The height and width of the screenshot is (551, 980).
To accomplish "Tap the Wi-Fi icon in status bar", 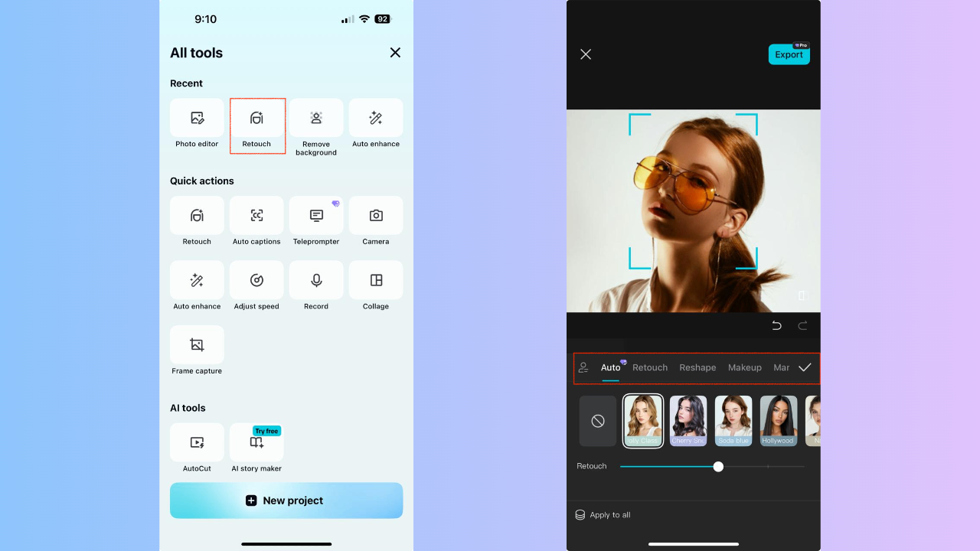I will tap(364, 19).
